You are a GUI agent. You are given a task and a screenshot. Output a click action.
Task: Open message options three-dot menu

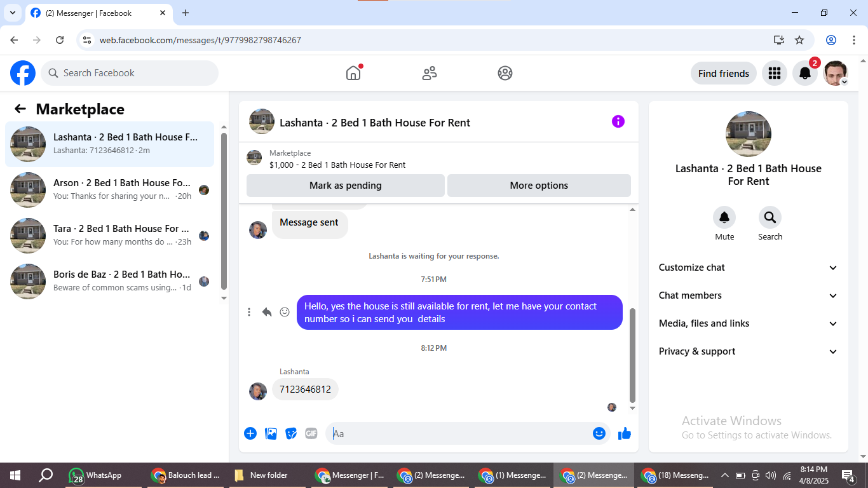(249, 312)
